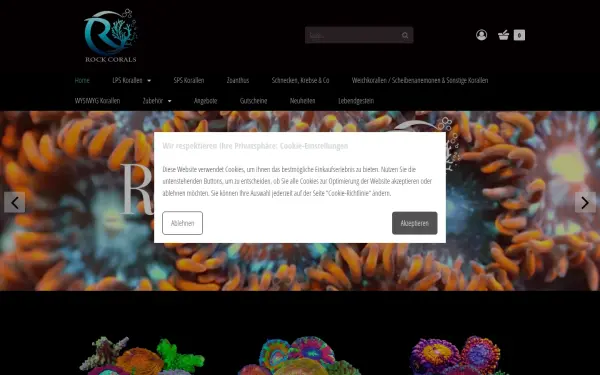Open Zoanthus category
Viewport: 600px width, 375px height.
coord(238,80)
